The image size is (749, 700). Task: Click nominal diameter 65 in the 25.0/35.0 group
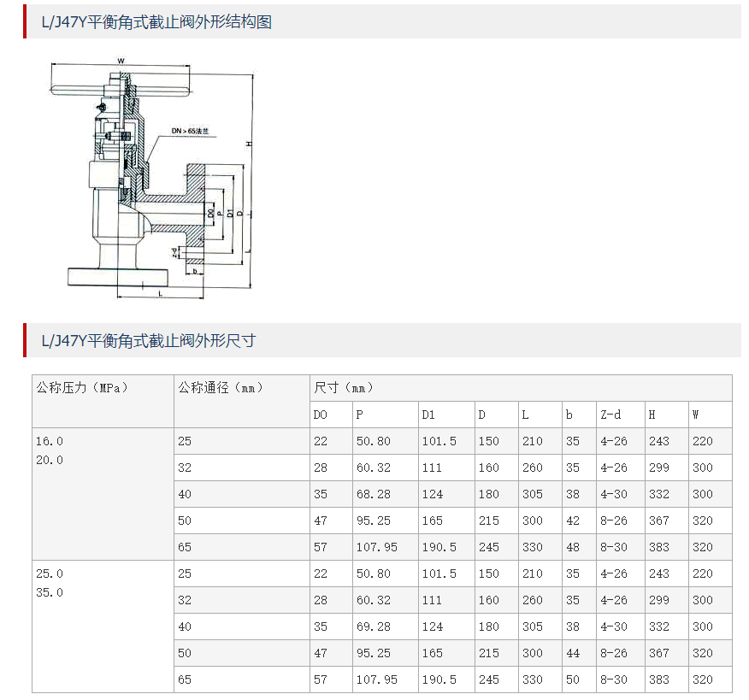185,679
